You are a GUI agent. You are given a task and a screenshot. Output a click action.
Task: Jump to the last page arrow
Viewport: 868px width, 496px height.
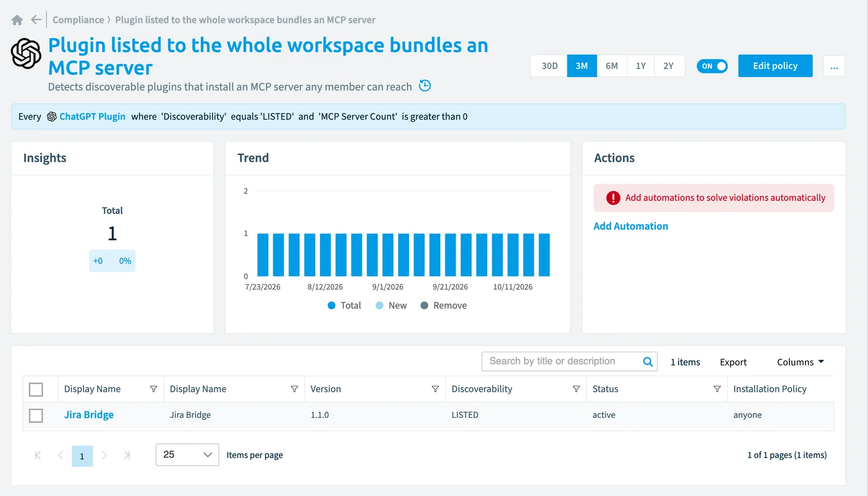tap(127, 455)
